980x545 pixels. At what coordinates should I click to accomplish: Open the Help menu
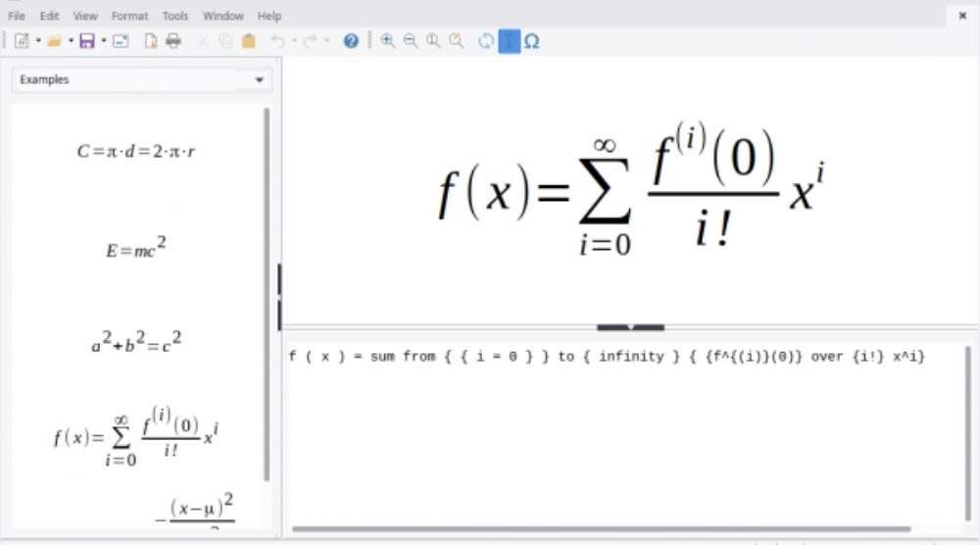269,16
